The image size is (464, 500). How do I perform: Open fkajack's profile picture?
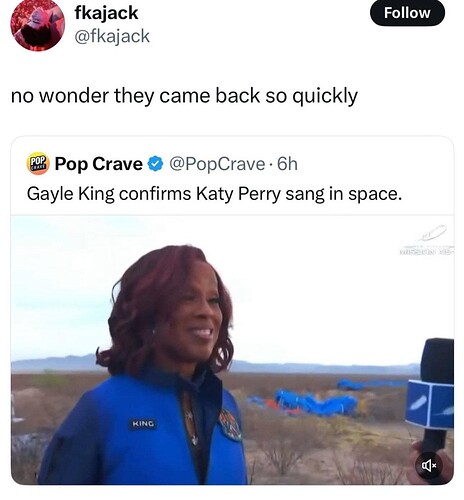37,25
